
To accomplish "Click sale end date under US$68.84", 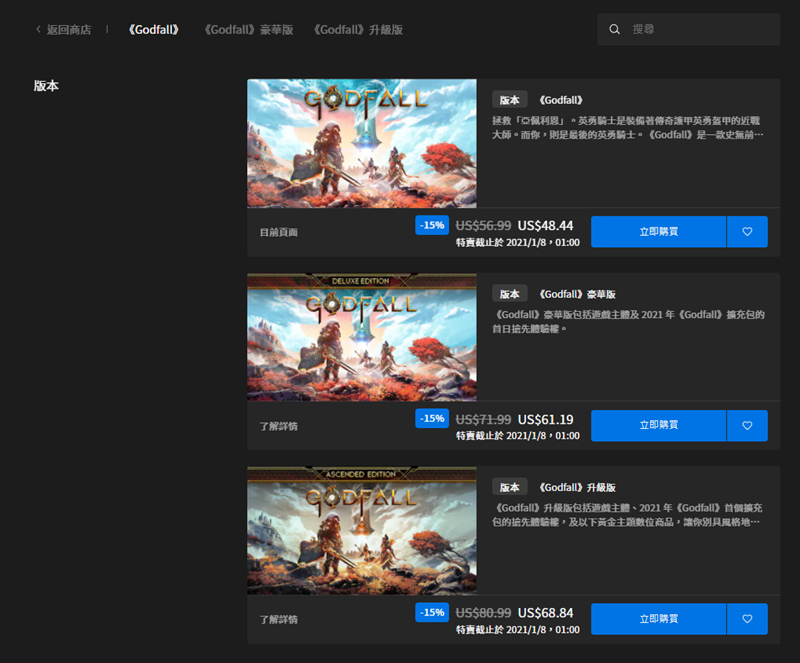I will point(517,630).
